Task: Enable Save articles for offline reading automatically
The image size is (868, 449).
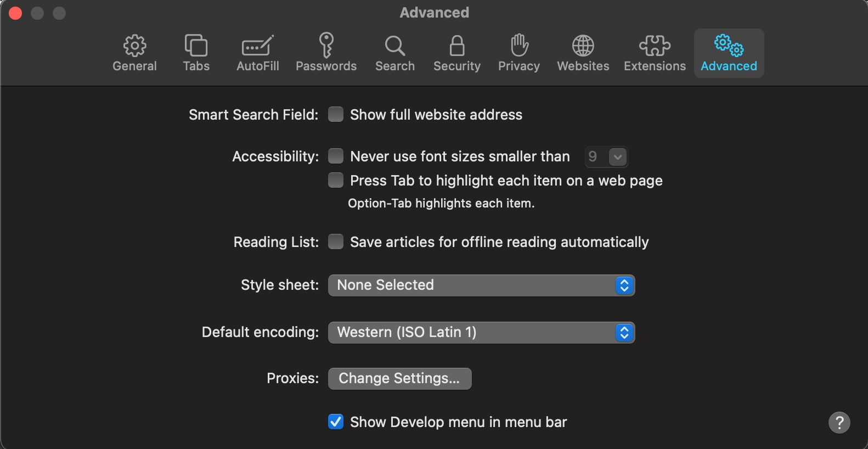Action: coord(336,242)
